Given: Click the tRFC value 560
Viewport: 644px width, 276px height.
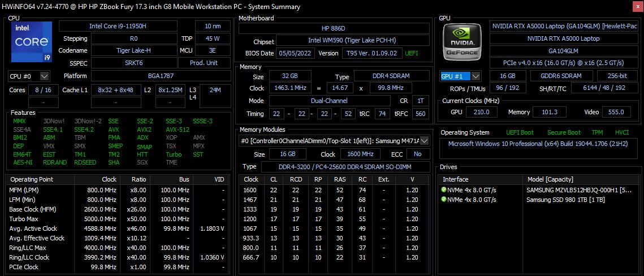Looking at the screenshot, I should point(420,114).
